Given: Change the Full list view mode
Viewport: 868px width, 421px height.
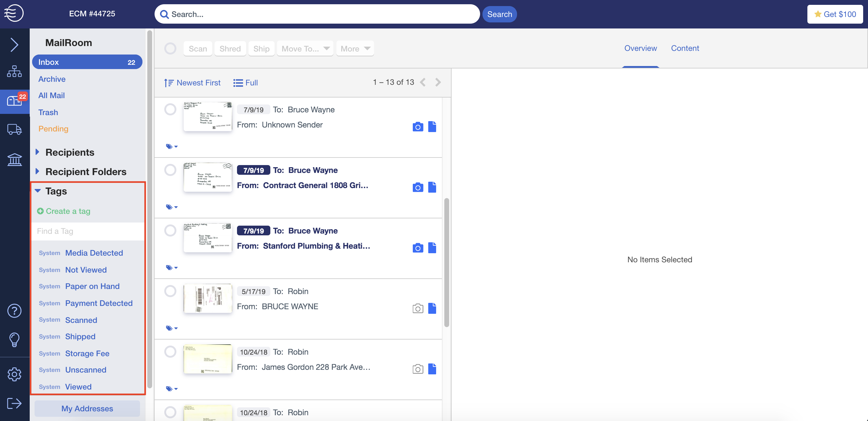Looking at the screenshot, I should (245, 82).
